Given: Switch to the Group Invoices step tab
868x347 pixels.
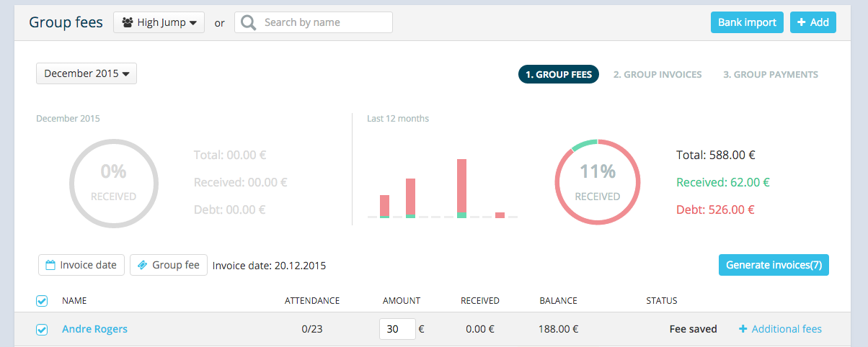Looking at the screenshot, I should pos(657,74).
